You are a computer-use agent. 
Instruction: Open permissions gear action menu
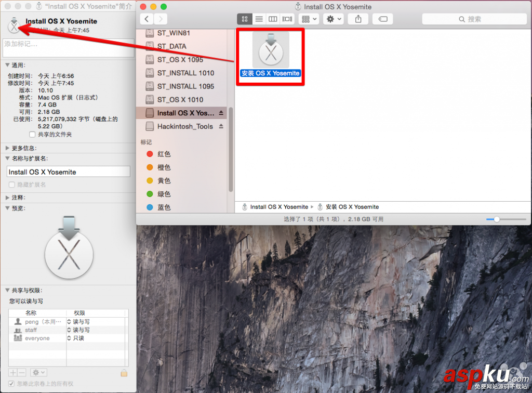(38, 373)
